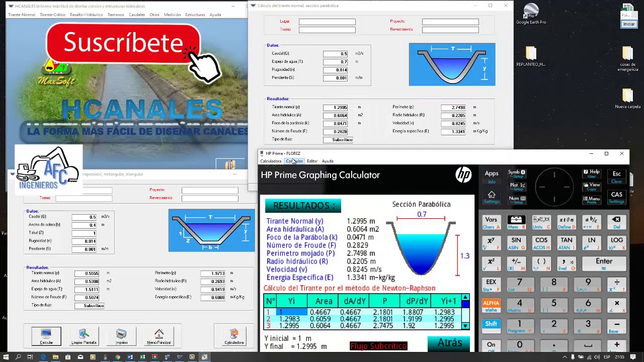Screen dimensions: 644x362
Task: Click Lugar field in parabolic window
Action: pyautogui.click(x=327, y=22)
